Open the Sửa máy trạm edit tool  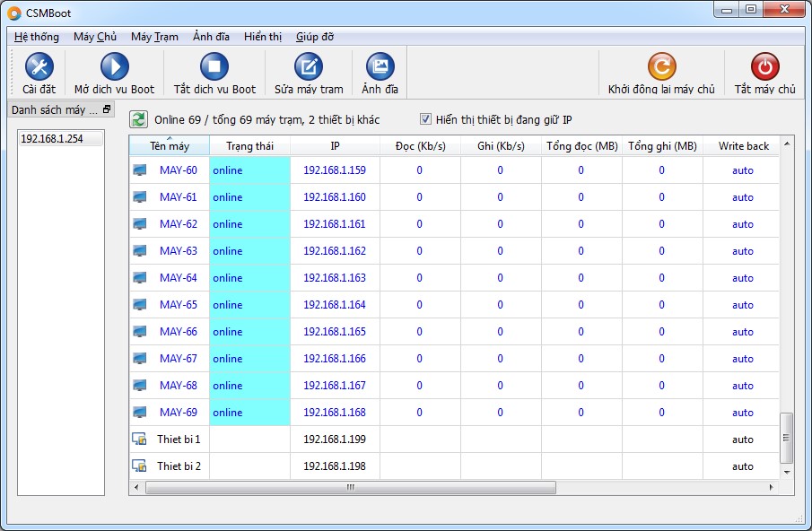[309, 73]
